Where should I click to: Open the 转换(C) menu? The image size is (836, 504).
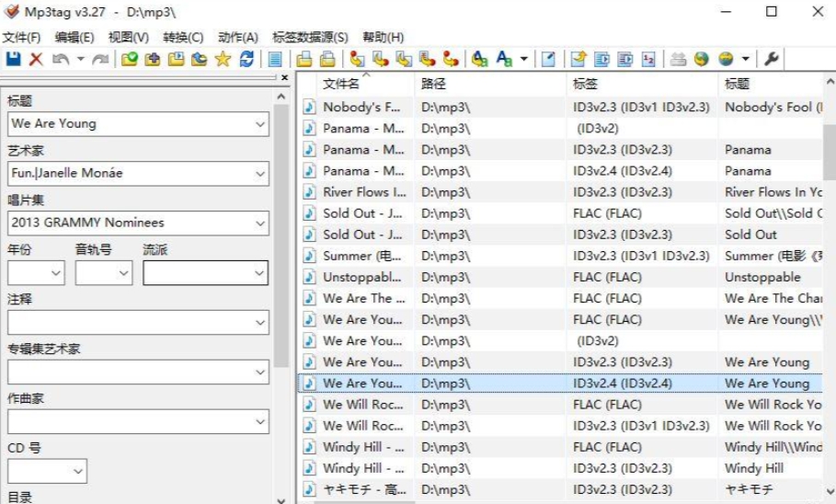click(183, 38)
